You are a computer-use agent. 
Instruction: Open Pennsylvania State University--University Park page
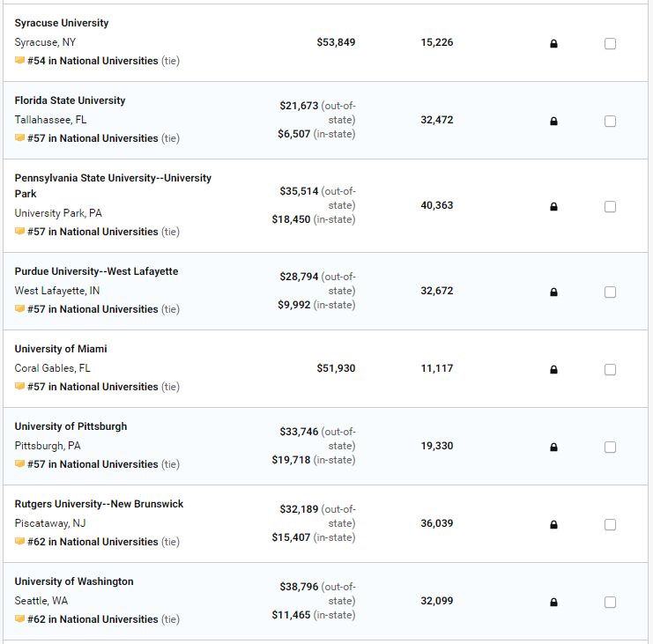(113, 178)
